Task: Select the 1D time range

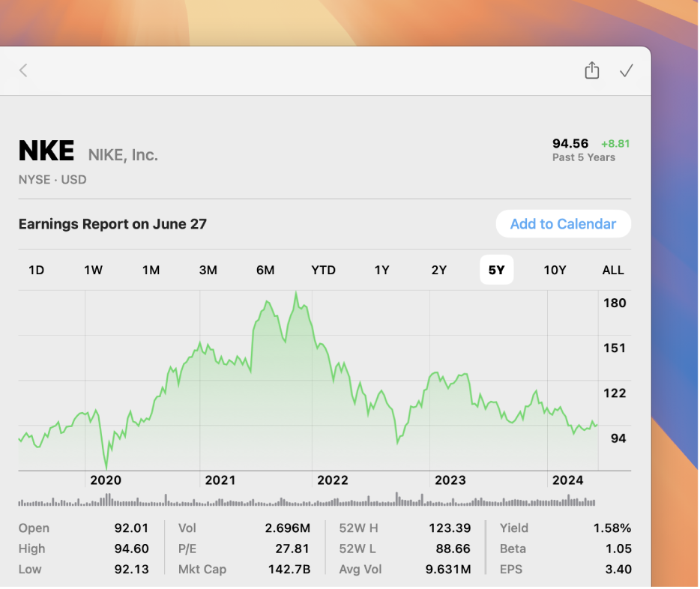Action: tap(37, 270)
